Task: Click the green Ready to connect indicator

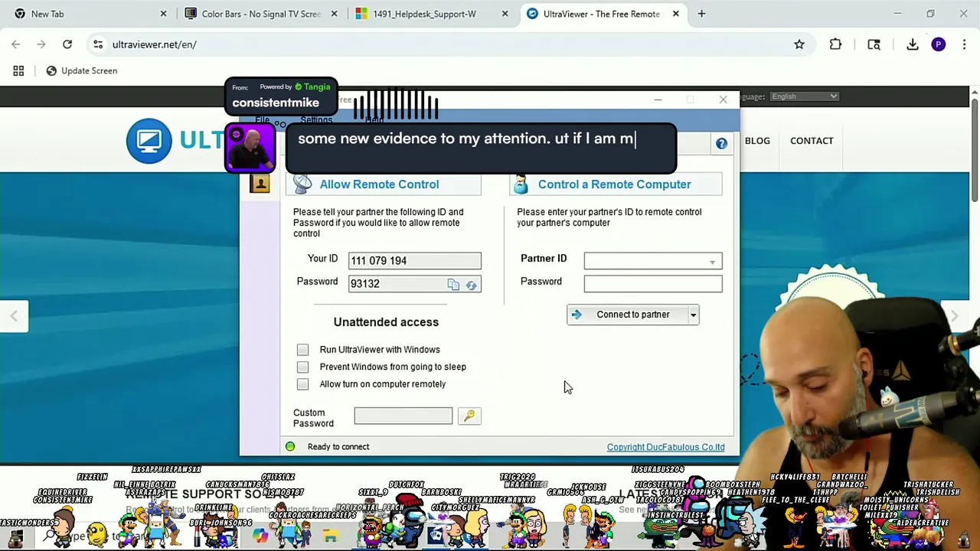Action: click(x=290, y=446)
